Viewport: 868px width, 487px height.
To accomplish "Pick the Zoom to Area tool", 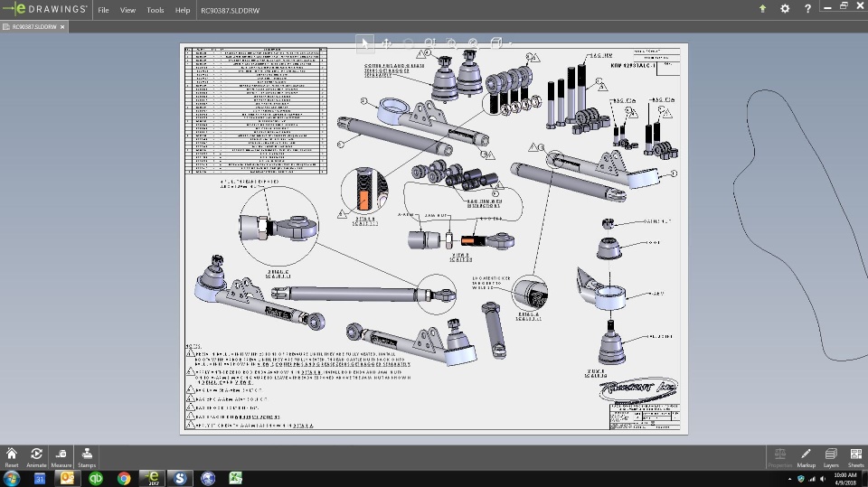I will click(451, 43).
